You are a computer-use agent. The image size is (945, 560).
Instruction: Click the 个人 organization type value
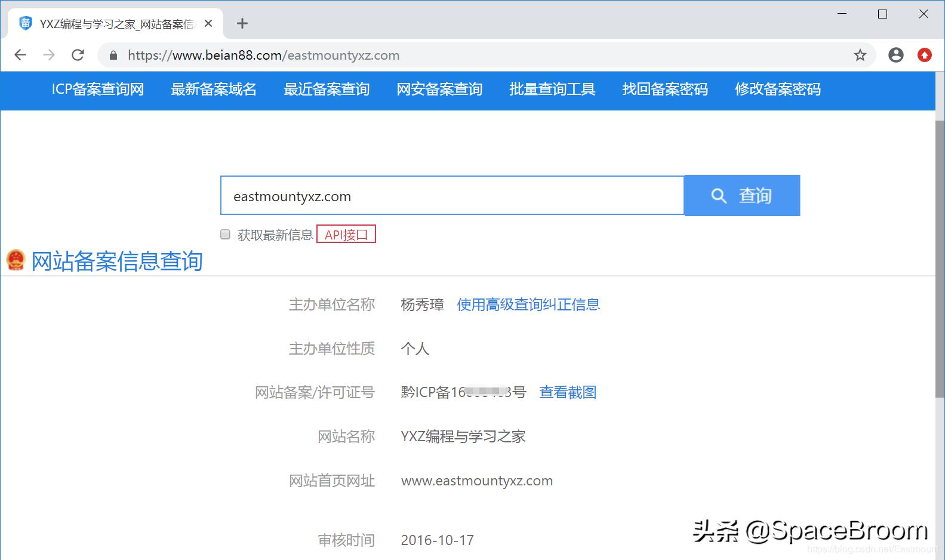click(415, 349)
